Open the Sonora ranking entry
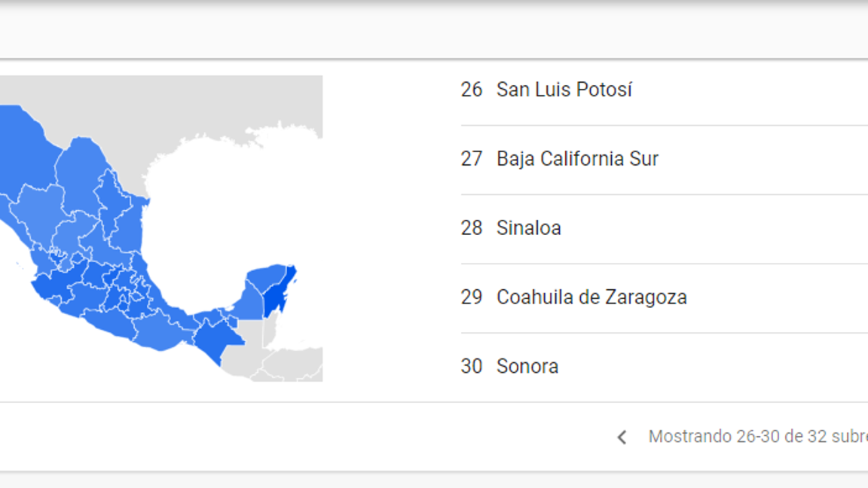Viewport: 868px width, 488px height. pyautogui.click(x=527, y=367)
